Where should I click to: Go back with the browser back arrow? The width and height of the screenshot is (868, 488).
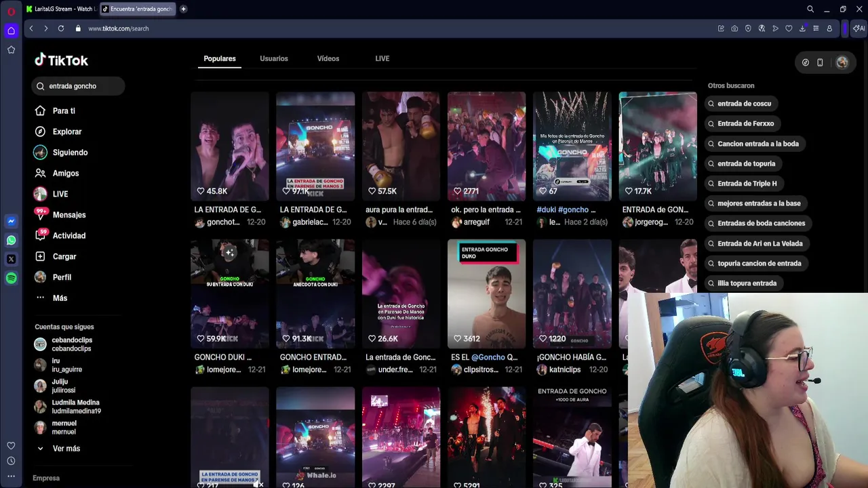[x=31, y=28]
